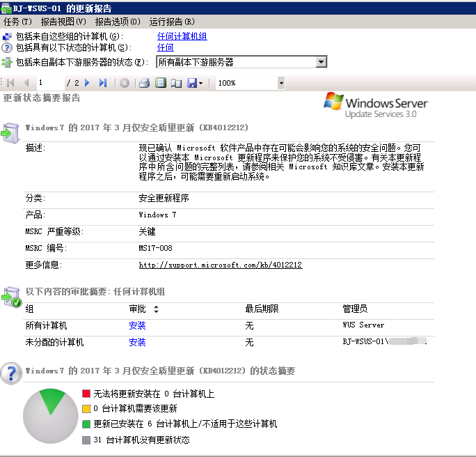Click 组 column header
This screenshot has height=457, width=476.
pos(29,309)
